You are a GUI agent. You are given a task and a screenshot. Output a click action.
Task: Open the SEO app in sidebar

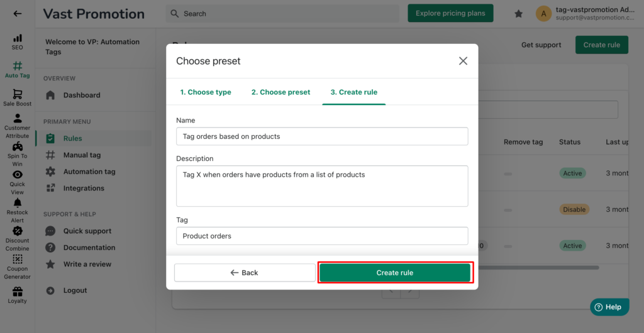(x=17, y=42)
